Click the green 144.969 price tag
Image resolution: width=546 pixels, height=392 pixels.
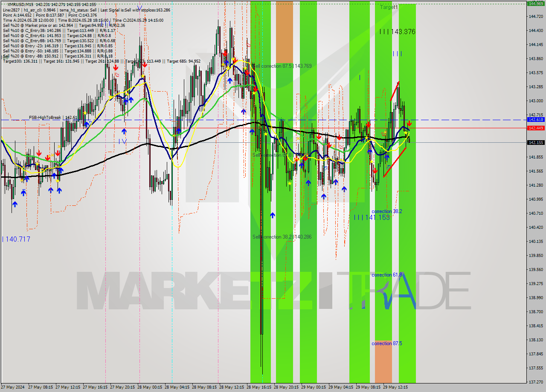point(536,3)
